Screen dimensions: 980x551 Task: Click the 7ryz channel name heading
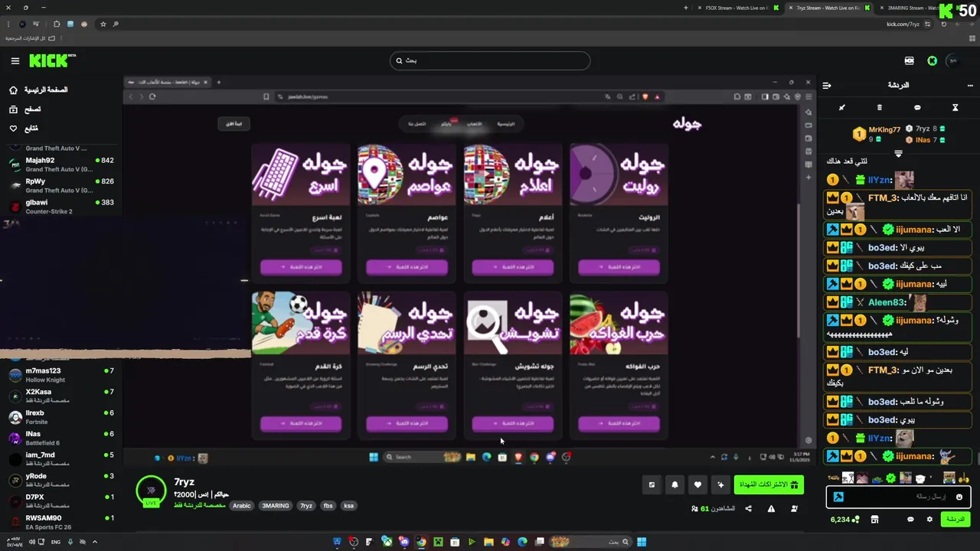tap(184, 482)
